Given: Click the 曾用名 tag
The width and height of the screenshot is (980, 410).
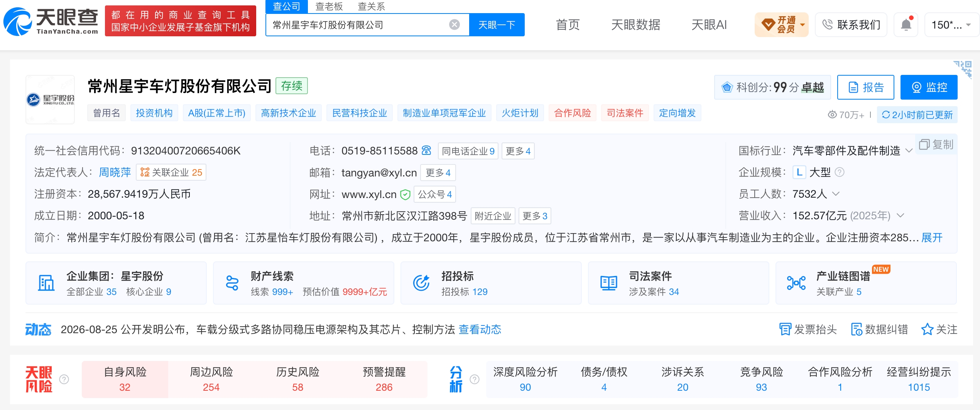Looking at the screenshot, I should [106, 113].
